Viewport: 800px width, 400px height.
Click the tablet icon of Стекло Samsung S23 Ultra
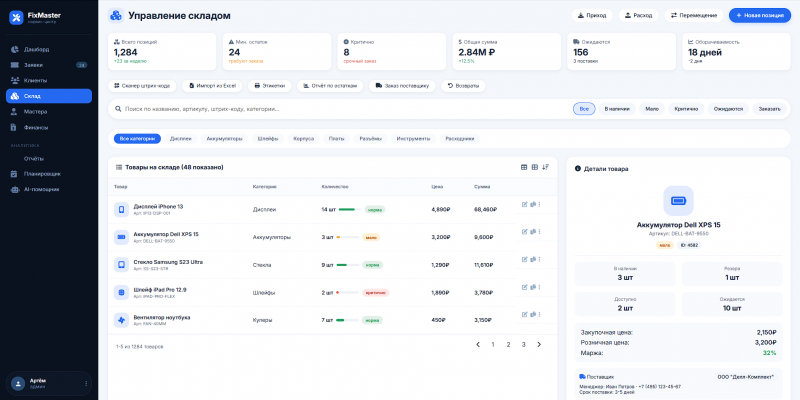(x=121, y=265)
